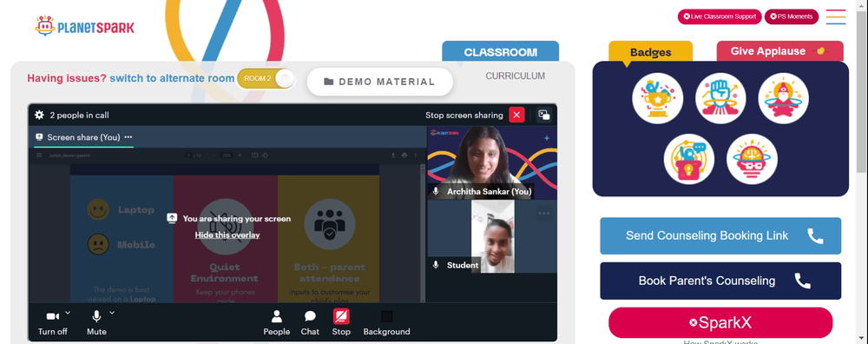This screenshot has height=344, width=868.
Task: Click Hide this overlay link
Action: tap(227, 235)
